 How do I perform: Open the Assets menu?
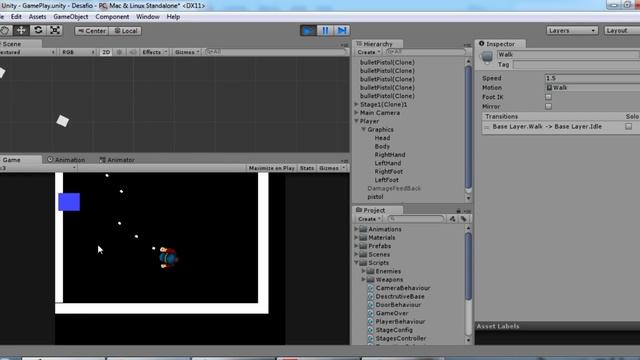click(x=37, y=17)
